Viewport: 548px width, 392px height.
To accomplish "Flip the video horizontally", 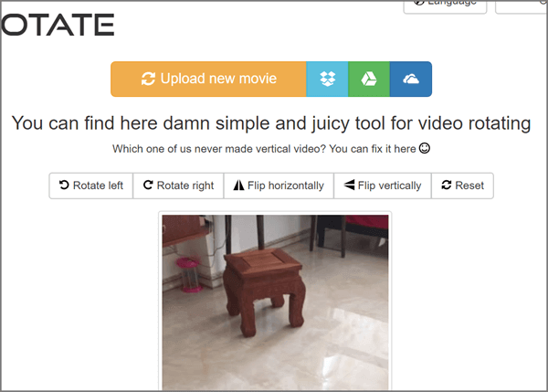I will (x=279, y=185).
